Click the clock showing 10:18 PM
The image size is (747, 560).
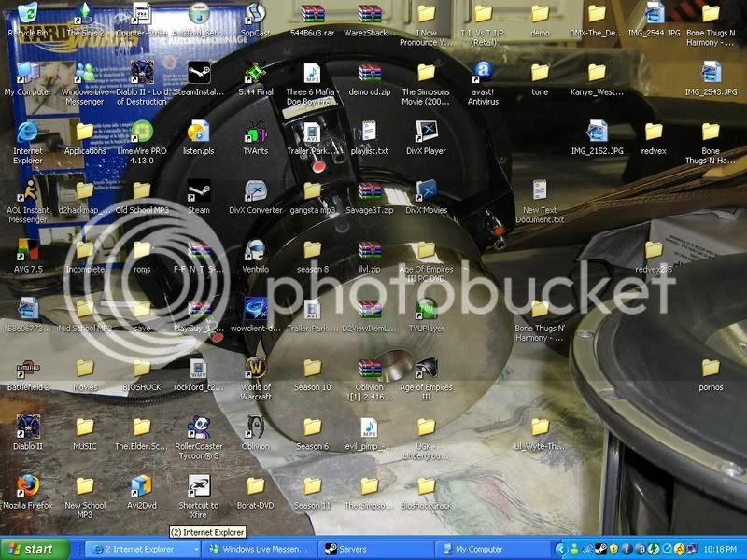719,550
